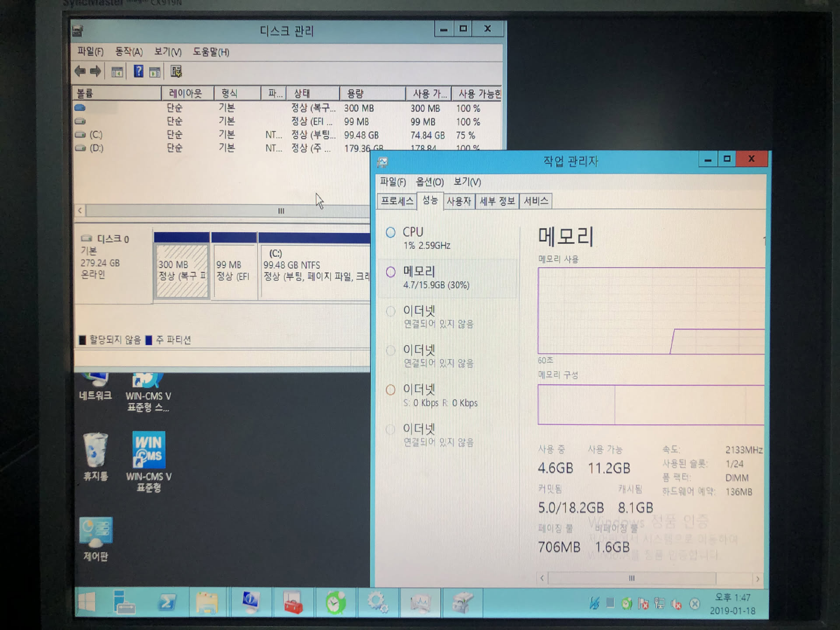Open the PowerShell icon in taskbar

[166, 603]
